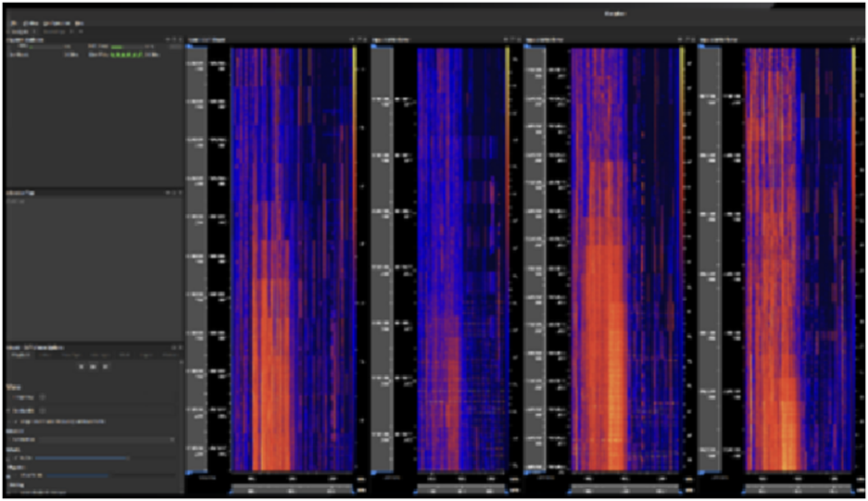The height and width of the screenshot is (501, 868).
Task: Select the second tab in the lower-left panel
Action: (x=46, y=355)
